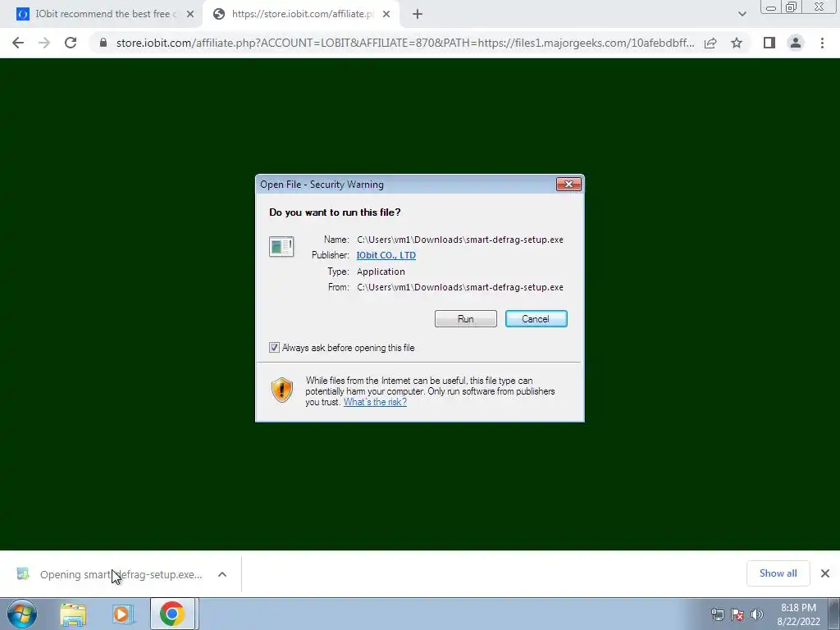Click the Name file path in the dialog
The width and height of the screenshot is (840, 630).
point(460,240)
